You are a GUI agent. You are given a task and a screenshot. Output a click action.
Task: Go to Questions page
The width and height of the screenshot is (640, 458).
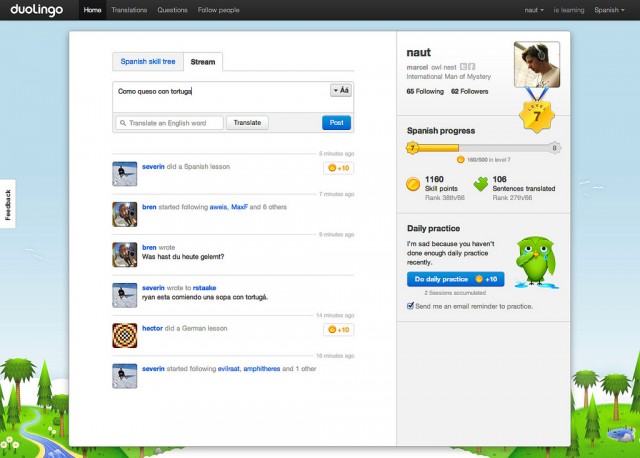[172, 10]
